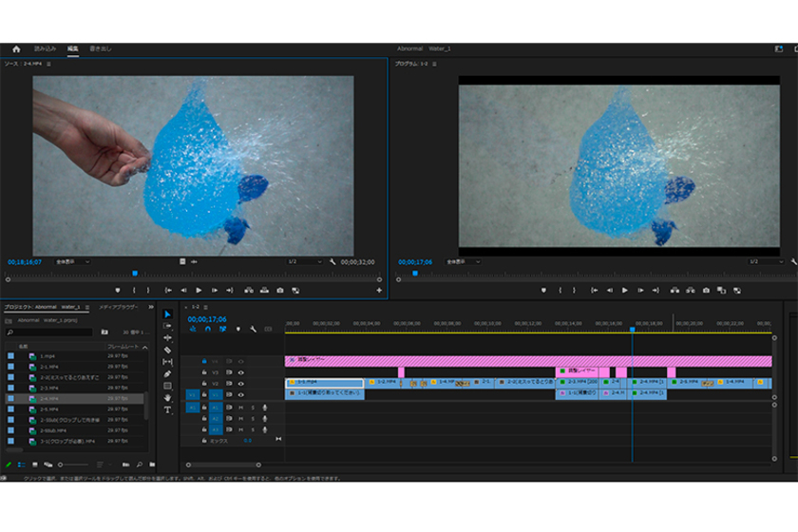Select the Razor tool in the tools panel
This screenshot has width=798, height=532.
(x=167, y=350)
